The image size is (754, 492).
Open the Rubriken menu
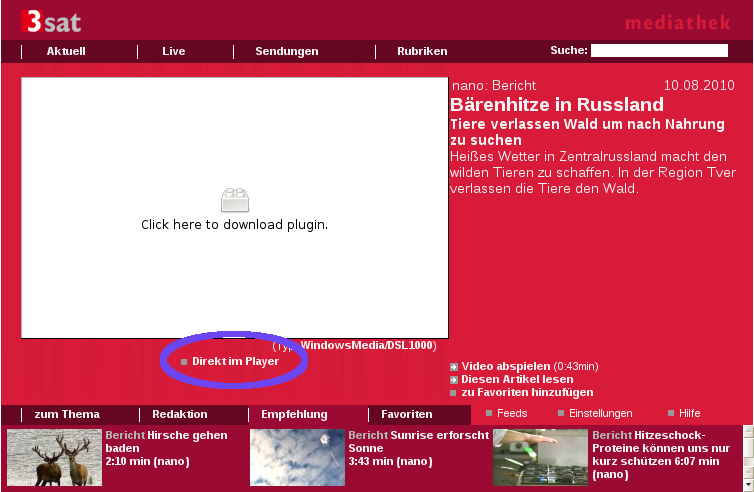coord(422,51)
